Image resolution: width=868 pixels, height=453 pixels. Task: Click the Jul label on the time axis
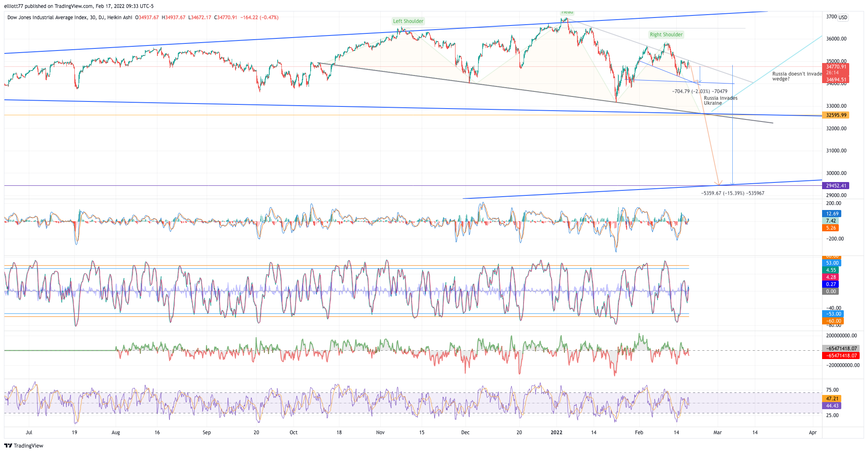coord(29,433)
